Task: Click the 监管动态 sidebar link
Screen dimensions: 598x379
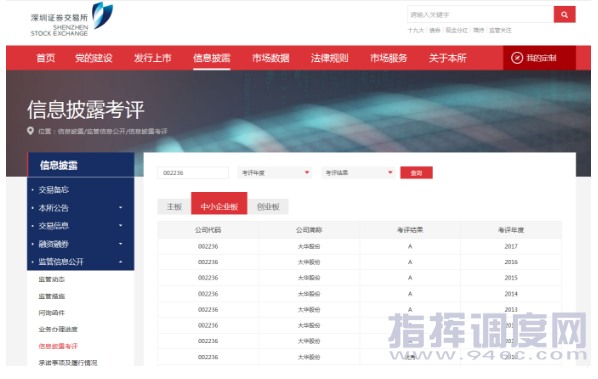Action: click(x=51, y=279)
